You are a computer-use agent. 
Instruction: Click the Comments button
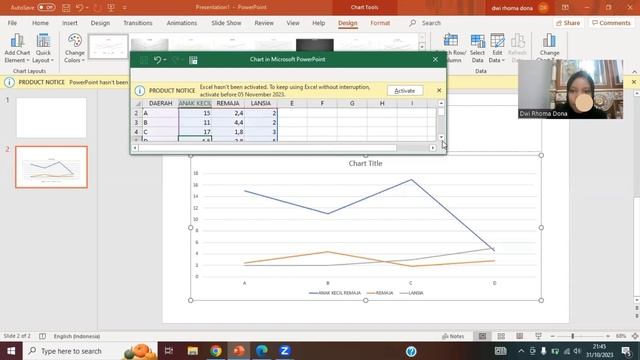pyautogui.click(x=611, y=23)
